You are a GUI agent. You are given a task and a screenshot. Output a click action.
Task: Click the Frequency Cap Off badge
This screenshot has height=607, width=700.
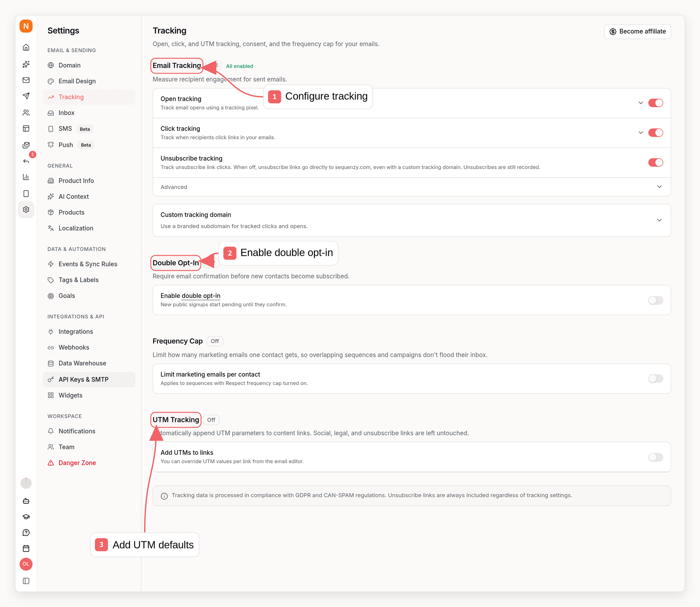pyautogui.click(x=215, y=341)
